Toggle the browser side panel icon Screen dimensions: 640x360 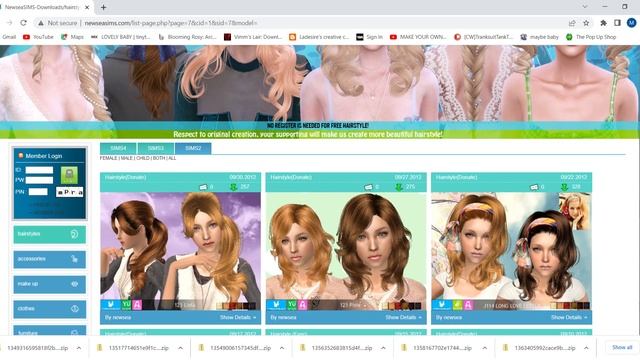617,23
